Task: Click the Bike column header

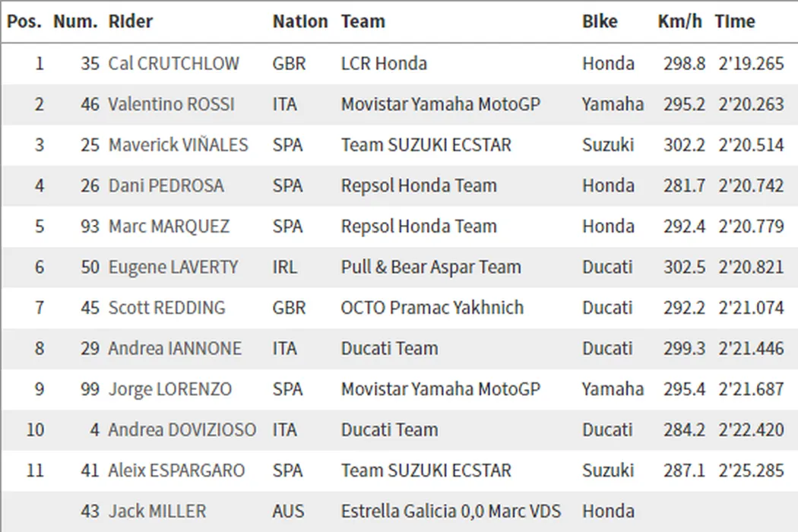Action: click(600, 21)
